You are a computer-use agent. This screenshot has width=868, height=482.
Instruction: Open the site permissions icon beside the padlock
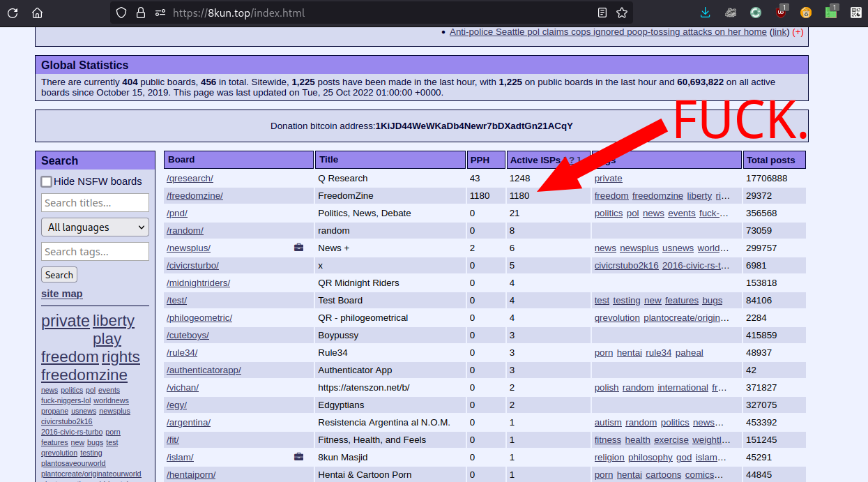(160, 13)
